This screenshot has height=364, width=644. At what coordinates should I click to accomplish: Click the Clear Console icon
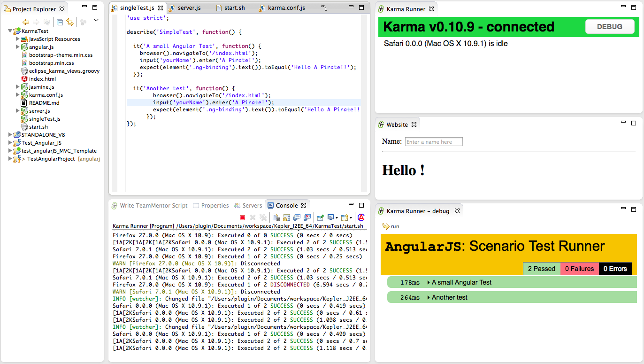pyautogui.click(x=276, y=217)
